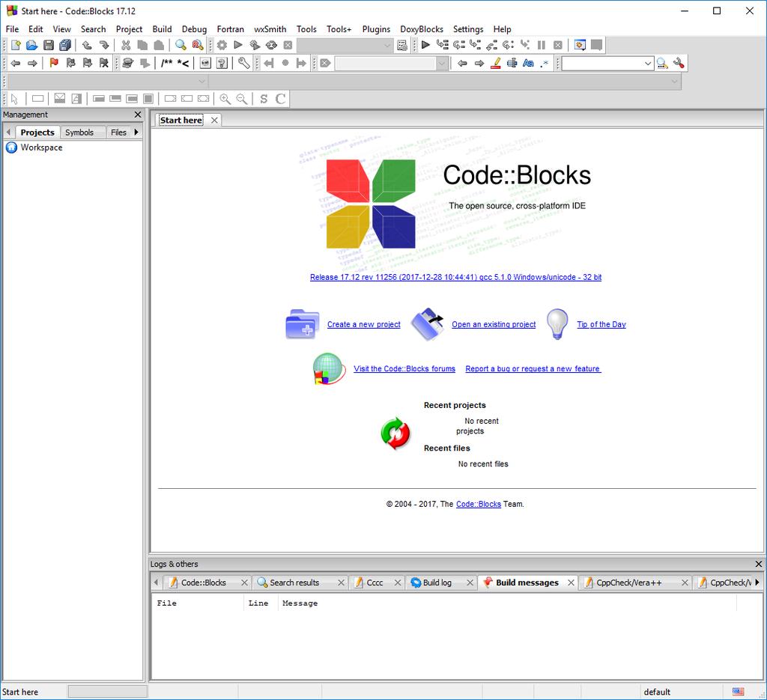Switch to the Build log tab

point(437,582)
